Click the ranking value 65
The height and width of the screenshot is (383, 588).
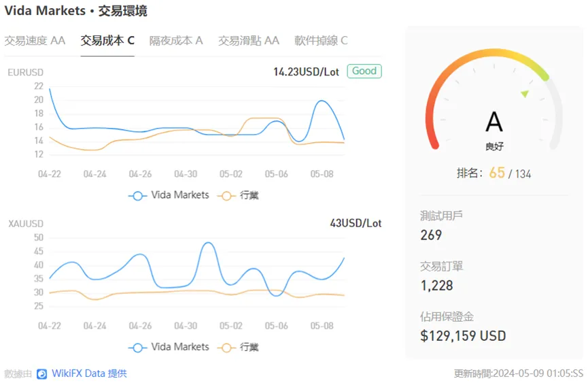[497, 173]
